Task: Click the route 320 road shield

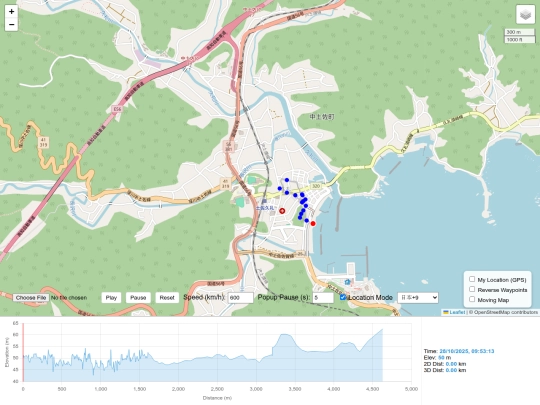Action: point(315,186)
